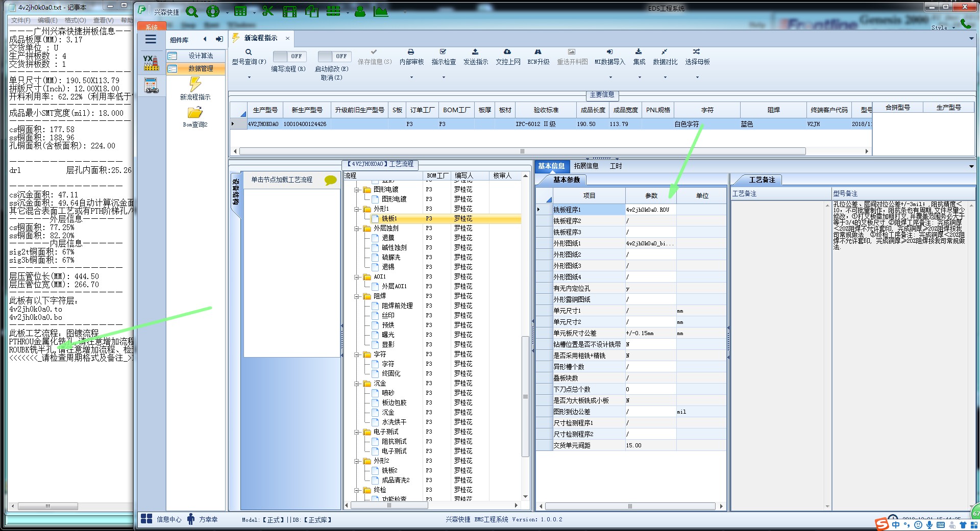Viewport: 980px width, 531px height.
Task: Close the 新流程指示 tab
Action: 287,38
